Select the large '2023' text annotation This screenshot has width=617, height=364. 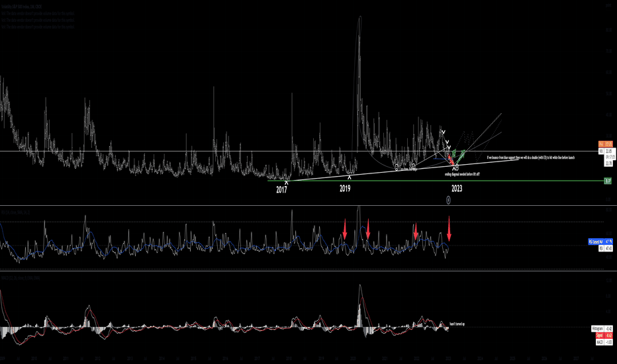pyautogui.click(x=457, y=189)
